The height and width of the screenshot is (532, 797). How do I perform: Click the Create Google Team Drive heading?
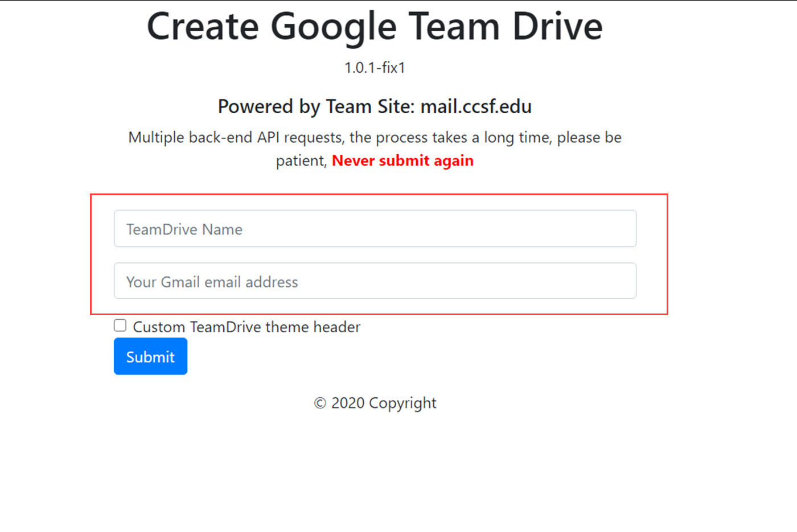[374, 26]
